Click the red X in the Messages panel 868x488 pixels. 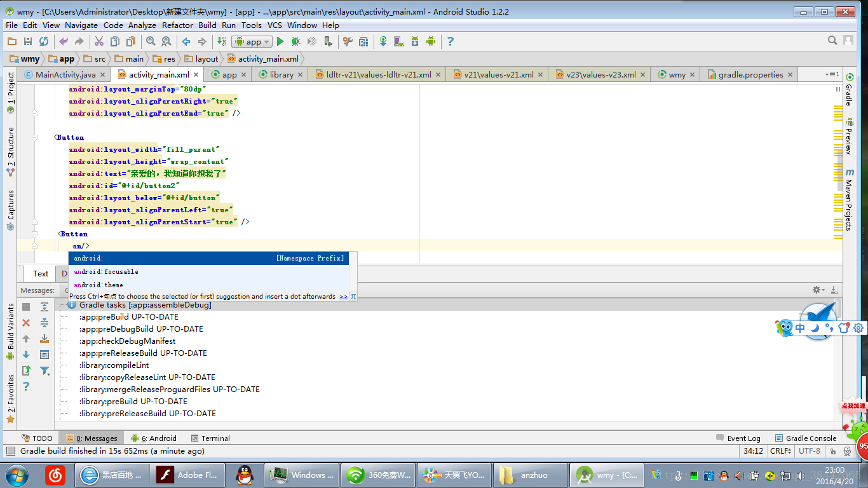(x=26, y=323)
